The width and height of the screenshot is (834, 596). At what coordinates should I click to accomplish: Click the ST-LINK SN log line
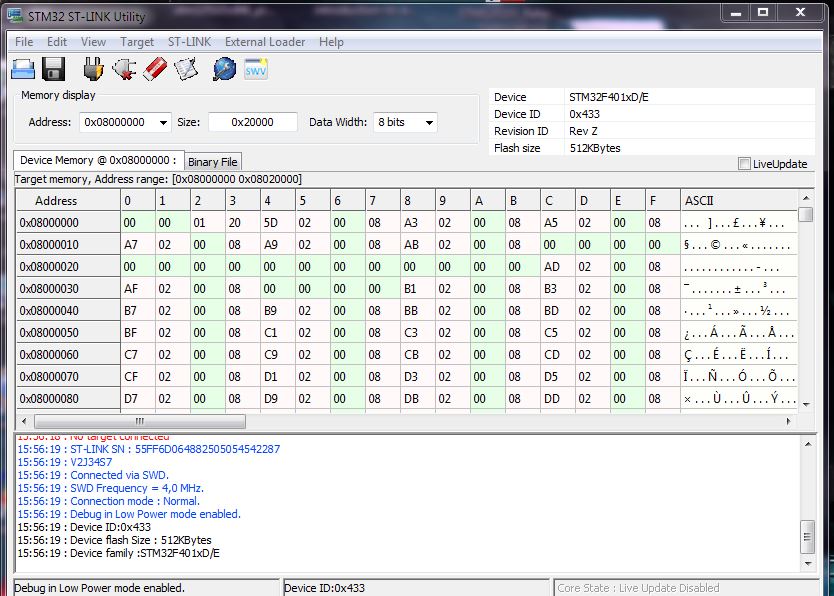coord(148,449)
